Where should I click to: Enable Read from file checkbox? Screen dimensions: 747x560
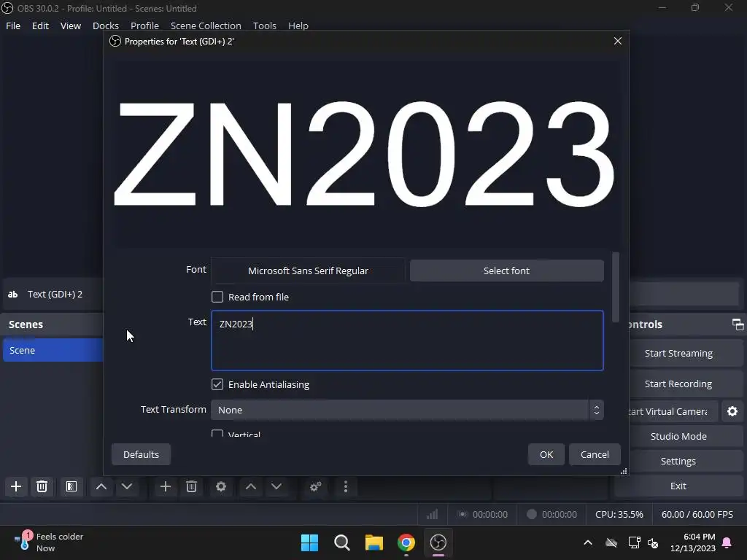pyautogui.click(x=217, y=297)
